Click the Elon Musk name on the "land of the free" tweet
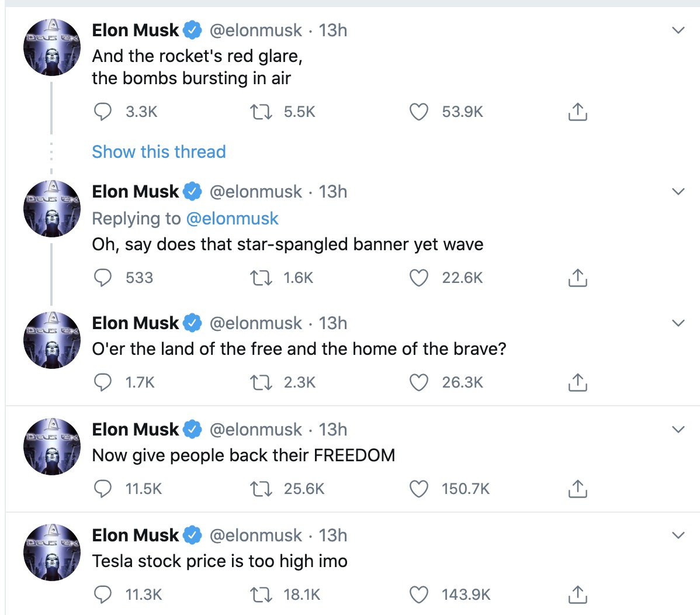 (136, 323)
